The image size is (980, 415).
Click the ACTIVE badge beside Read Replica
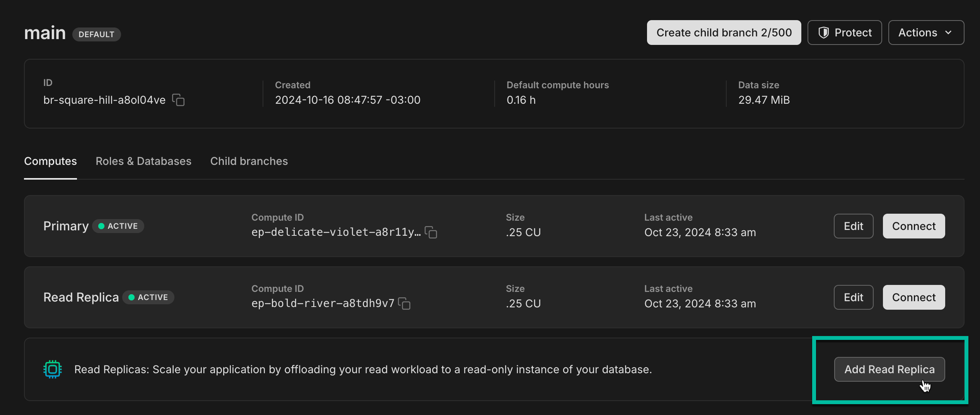148,297
